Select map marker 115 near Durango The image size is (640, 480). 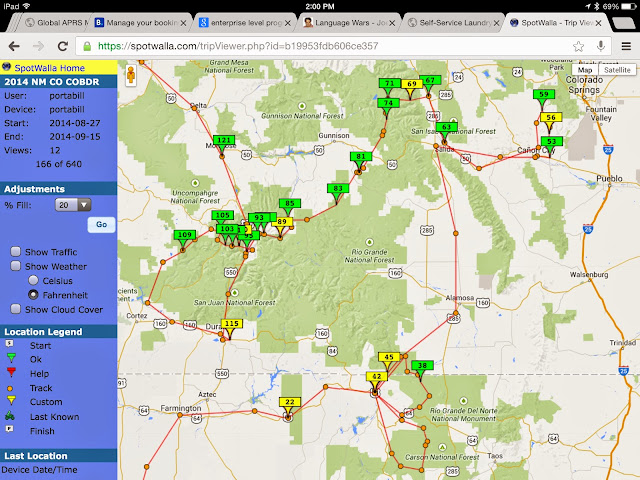pyautogui.click(x=232, y=323)
